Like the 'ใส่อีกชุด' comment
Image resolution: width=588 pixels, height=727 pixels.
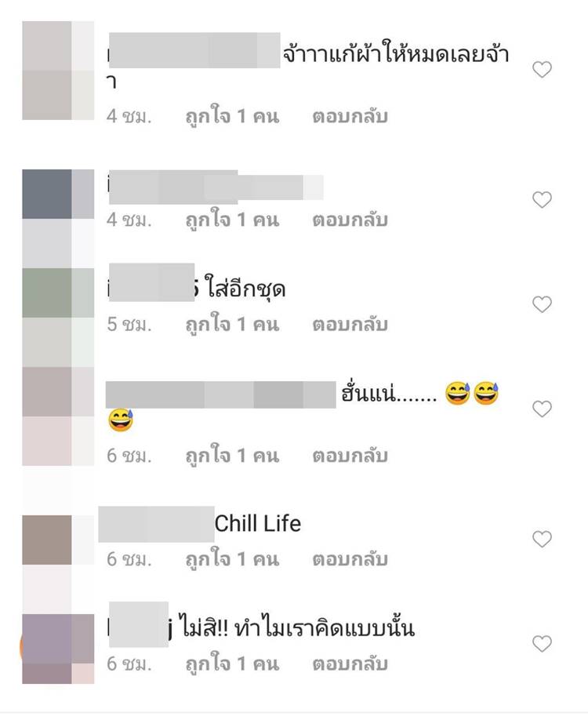click(542, 304)
